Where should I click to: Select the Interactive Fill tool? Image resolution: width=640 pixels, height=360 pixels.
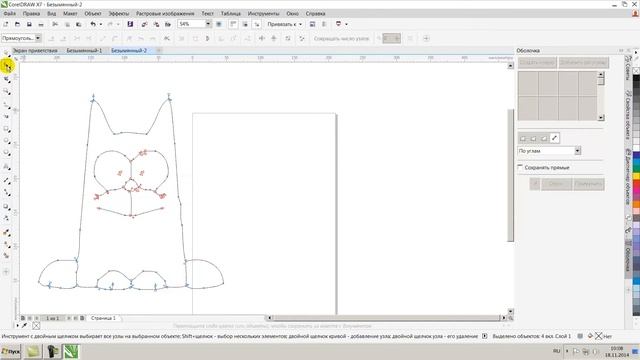coord(7,244)
